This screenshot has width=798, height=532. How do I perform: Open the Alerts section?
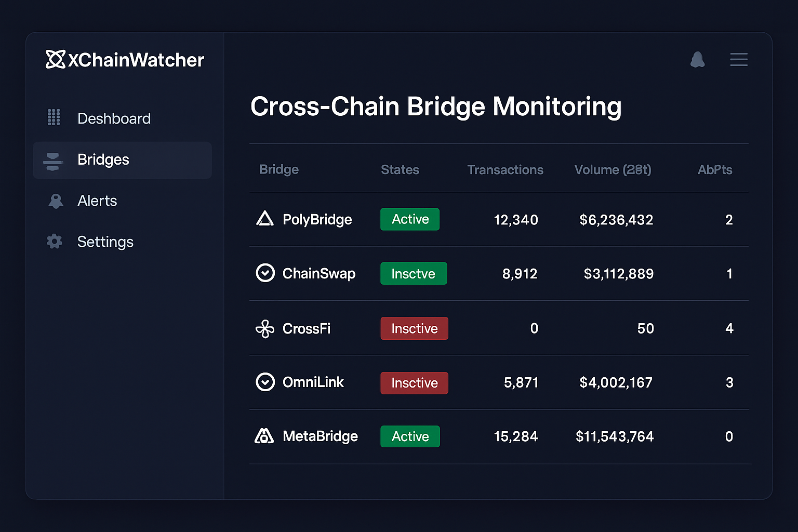pos(97,201)
